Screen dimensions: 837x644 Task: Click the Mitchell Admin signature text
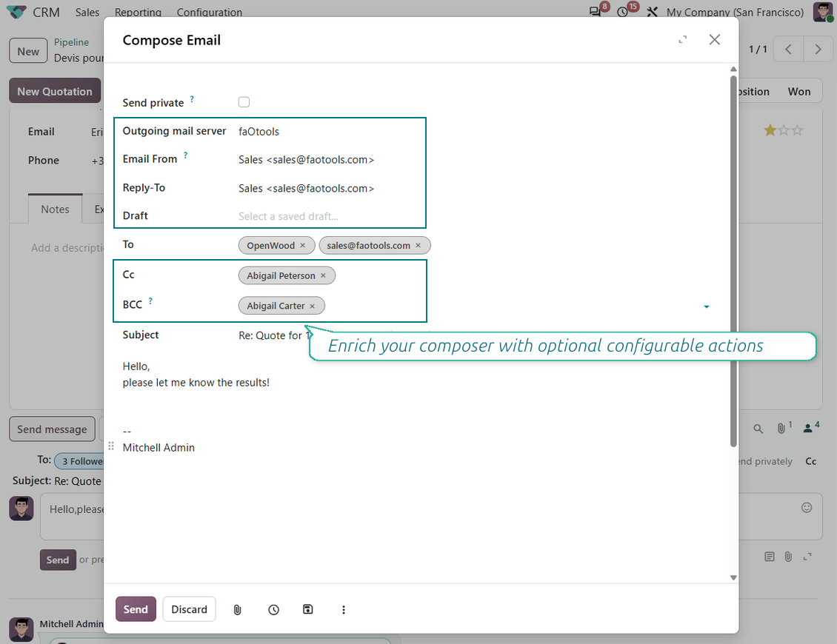[159, 448]
